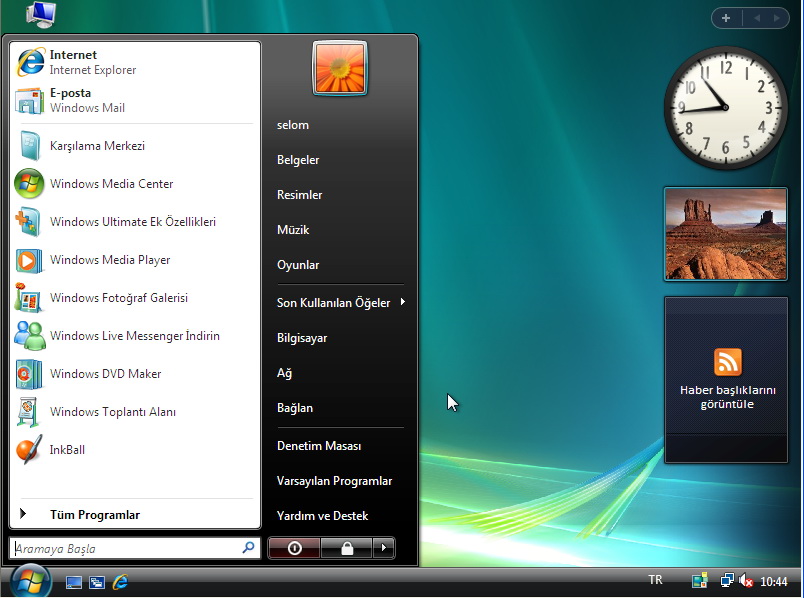Launch Windows Media Center icon
This screenshot has height=598, width=804.
pos(29,184)
